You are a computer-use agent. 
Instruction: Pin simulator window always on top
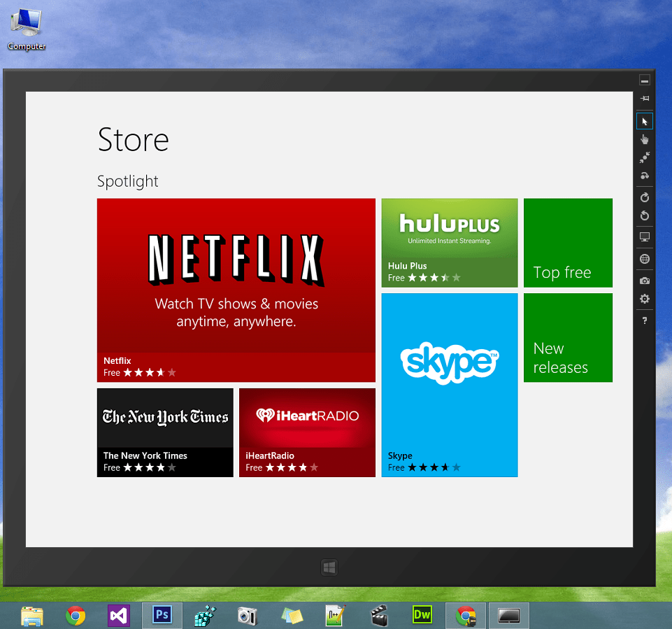coord(645,99)
